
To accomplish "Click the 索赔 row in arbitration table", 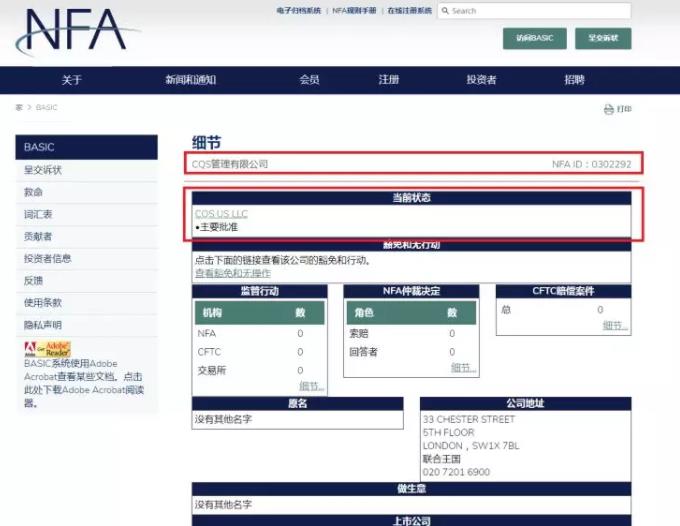I will click(411, 333).
